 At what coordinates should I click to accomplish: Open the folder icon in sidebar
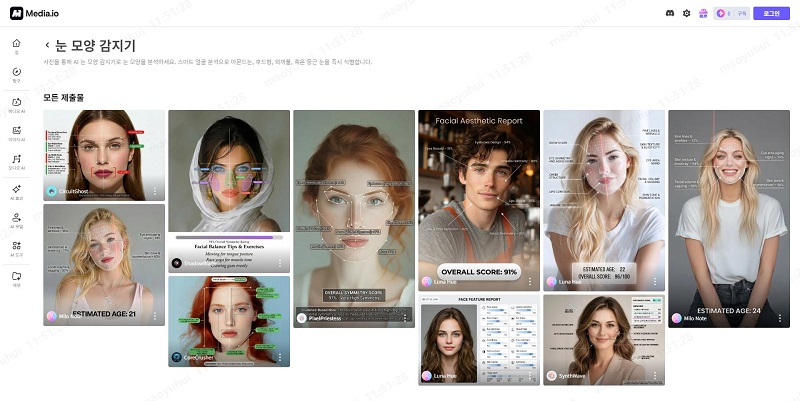point(16,277)
